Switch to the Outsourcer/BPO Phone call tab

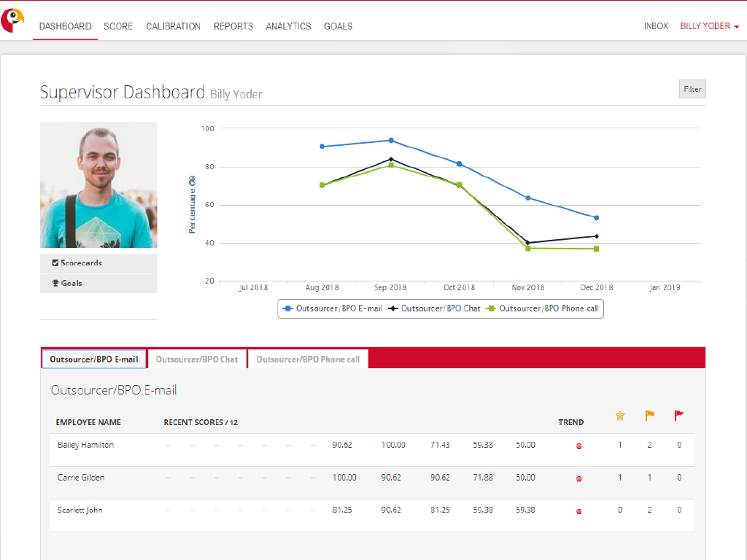(x=308, y=359)
